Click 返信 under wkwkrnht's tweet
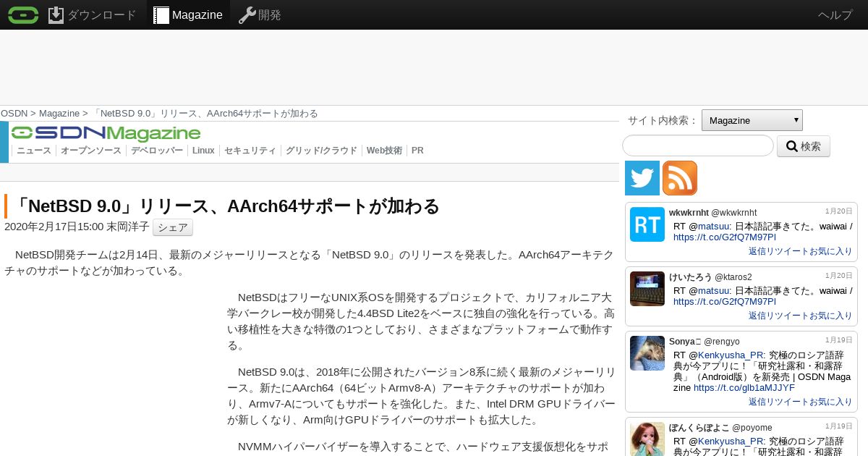This screenshot has width=868, height=456. click(x=757, y=251)
